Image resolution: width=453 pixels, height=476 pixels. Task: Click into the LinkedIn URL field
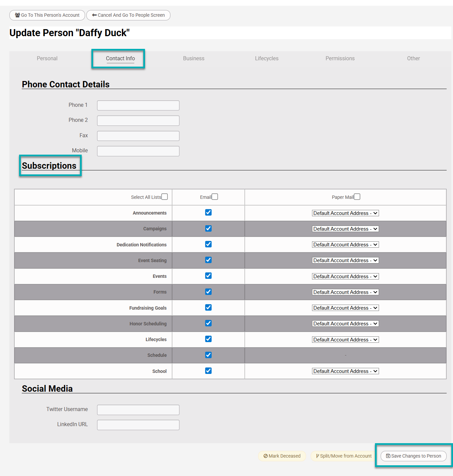click(138, 425)
